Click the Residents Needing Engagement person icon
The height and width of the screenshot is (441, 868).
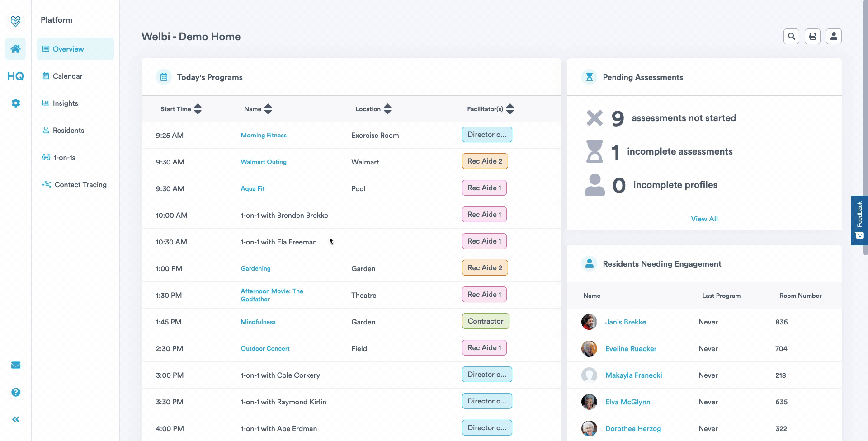[589, 264]
